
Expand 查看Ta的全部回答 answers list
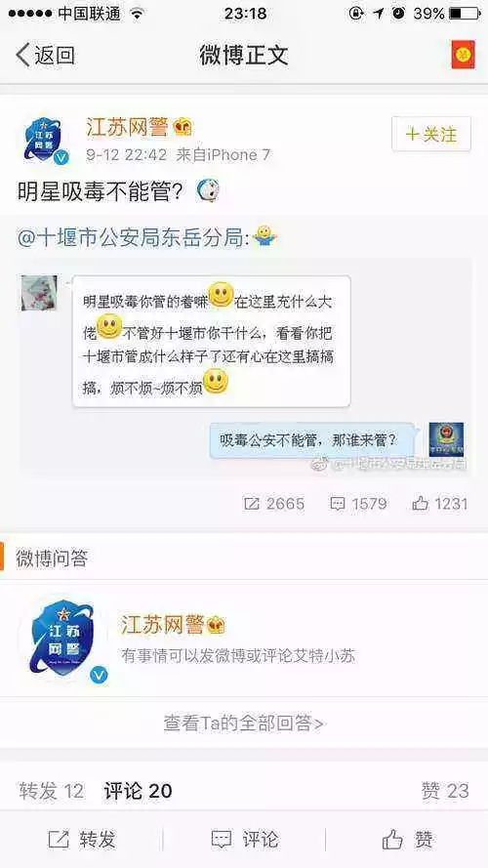(244, 723)
